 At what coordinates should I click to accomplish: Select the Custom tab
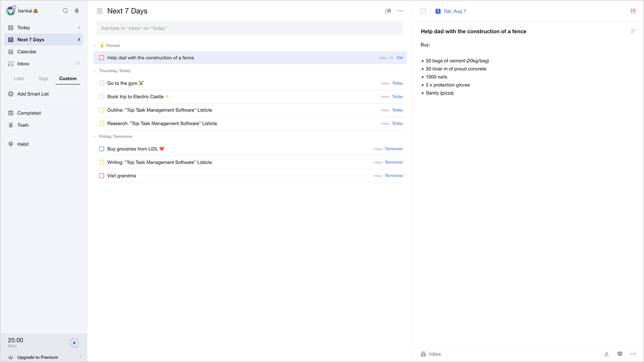pos(68,79)
